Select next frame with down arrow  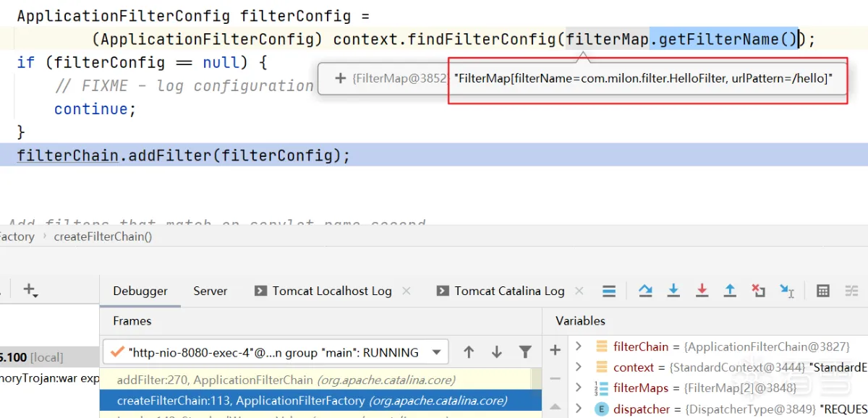coord(496,352)
